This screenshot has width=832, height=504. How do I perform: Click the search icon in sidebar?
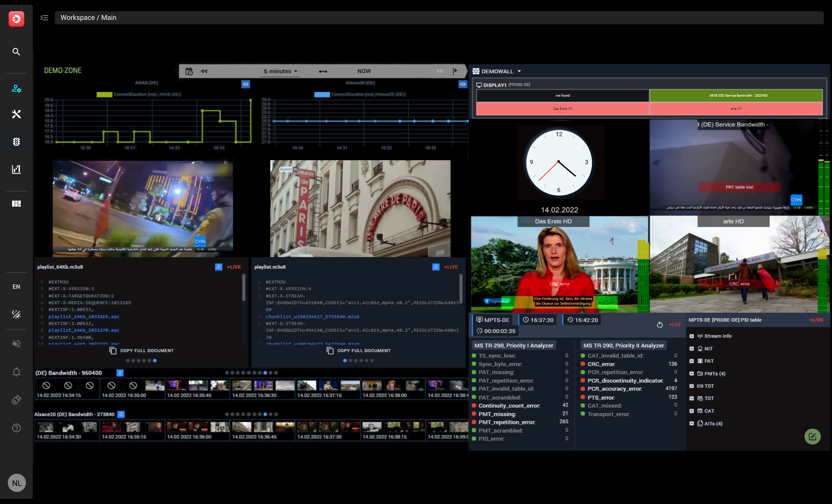[16, 52]
